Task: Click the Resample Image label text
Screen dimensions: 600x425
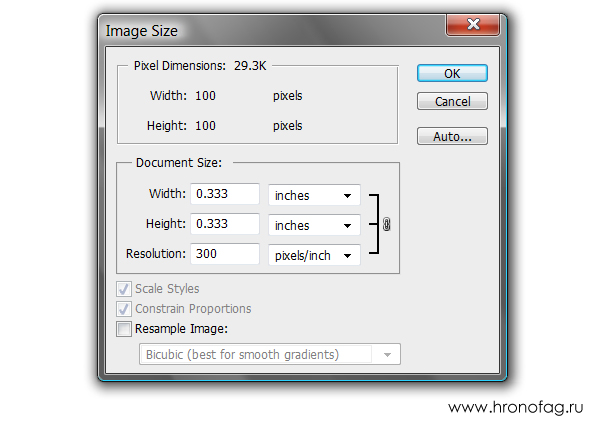Action: coord(181,329)
